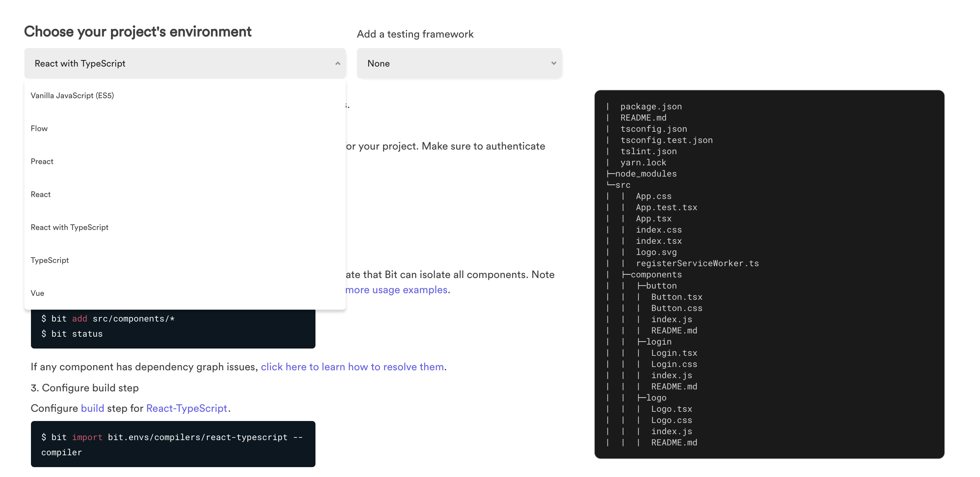Click logo.svg in the file tree
The image size is (980, 477).
[x=656, y=252]
